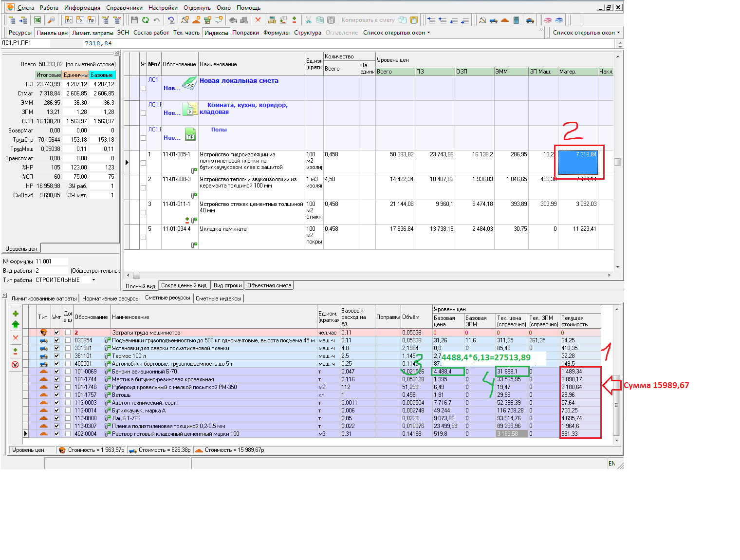This screenshot has width=740, height=560.
Task: Check the Доб checkbox for Ветошь row
Action: (x=68, y=395)
